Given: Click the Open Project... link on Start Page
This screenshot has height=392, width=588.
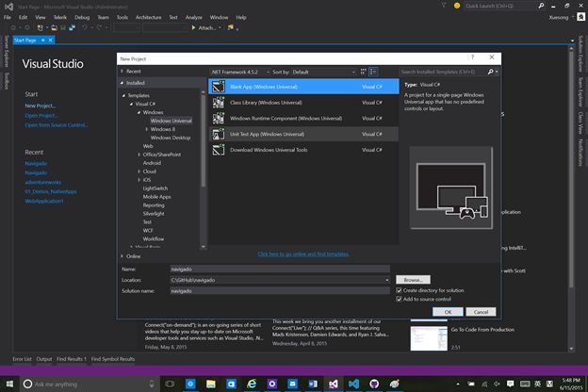Looking at the screenshot, I should (x=41, y=116).
